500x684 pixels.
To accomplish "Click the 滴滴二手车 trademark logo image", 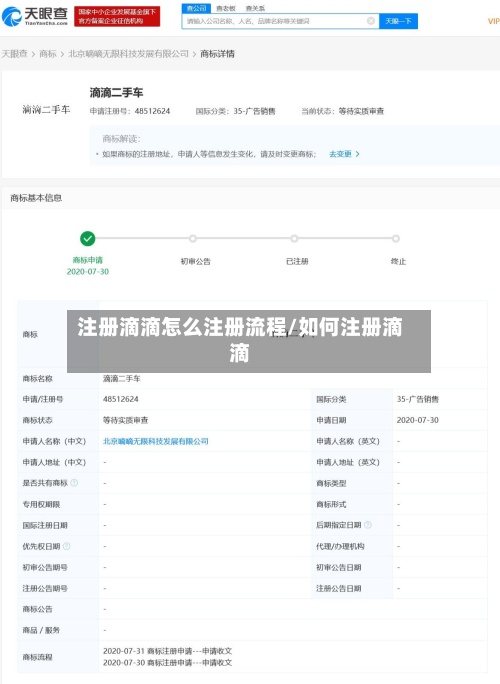I will 46,109.
